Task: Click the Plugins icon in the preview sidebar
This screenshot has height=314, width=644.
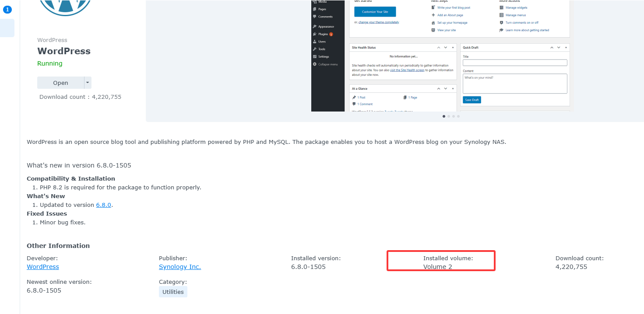Action: 314,34
